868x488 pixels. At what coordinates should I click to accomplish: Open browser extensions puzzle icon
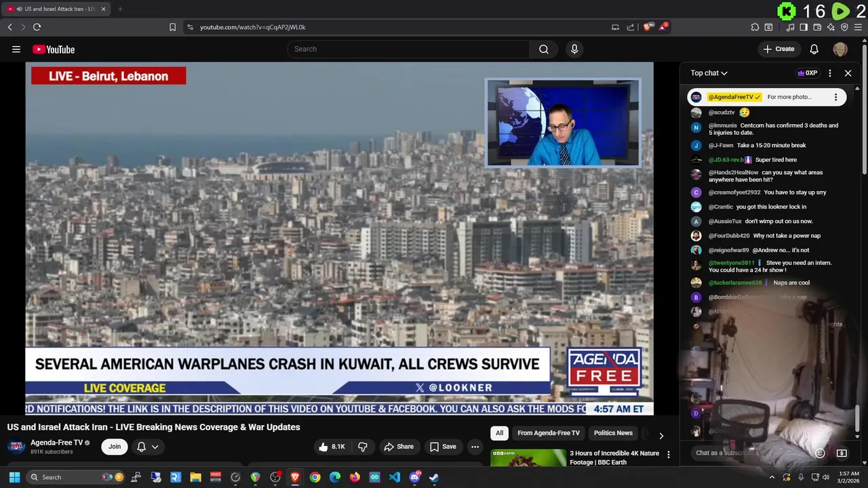click(755, 27)
